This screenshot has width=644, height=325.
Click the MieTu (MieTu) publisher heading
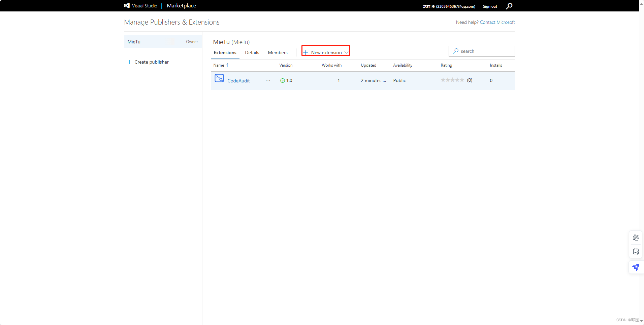[231, 42]
